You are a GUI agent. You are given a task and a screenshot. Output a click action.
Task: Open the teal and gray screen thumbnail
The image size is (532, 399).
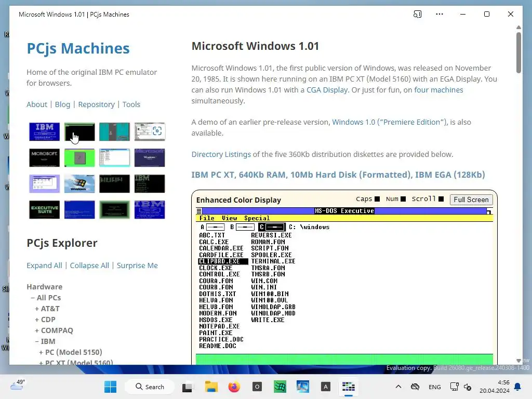(x=114, y=131)
